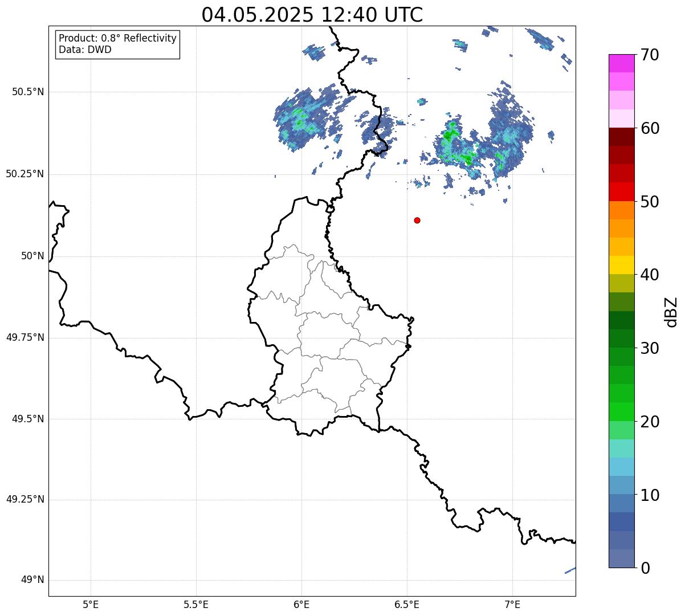Screen dimensions: 685x616
Task: Click the latitude label "49°N"
Action: click(x=32, y=580)
